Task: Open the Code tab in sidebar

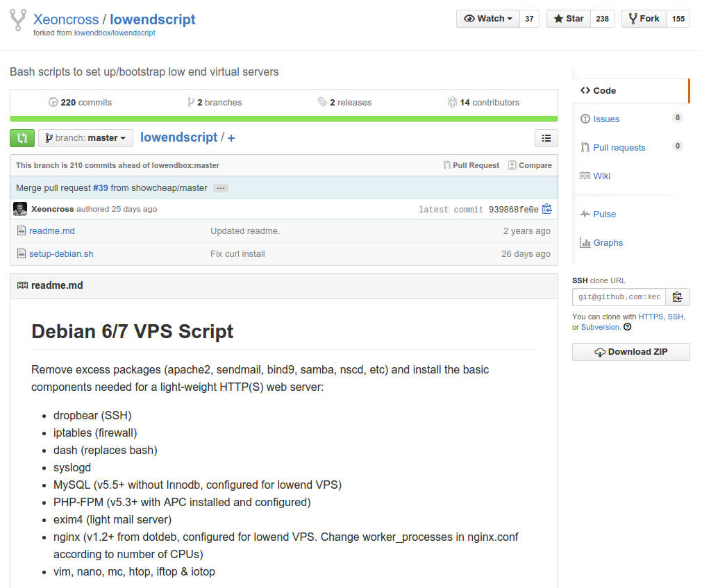Action: click(630, 90)
